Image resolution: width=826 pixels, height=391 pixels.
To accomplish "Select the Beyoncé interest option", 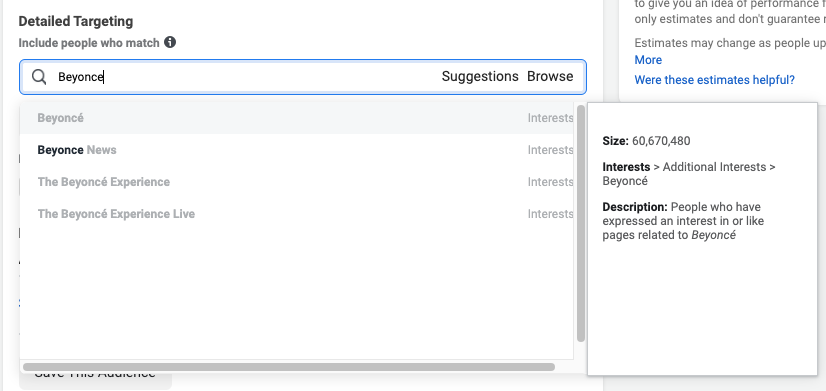I will pos(297,118).
